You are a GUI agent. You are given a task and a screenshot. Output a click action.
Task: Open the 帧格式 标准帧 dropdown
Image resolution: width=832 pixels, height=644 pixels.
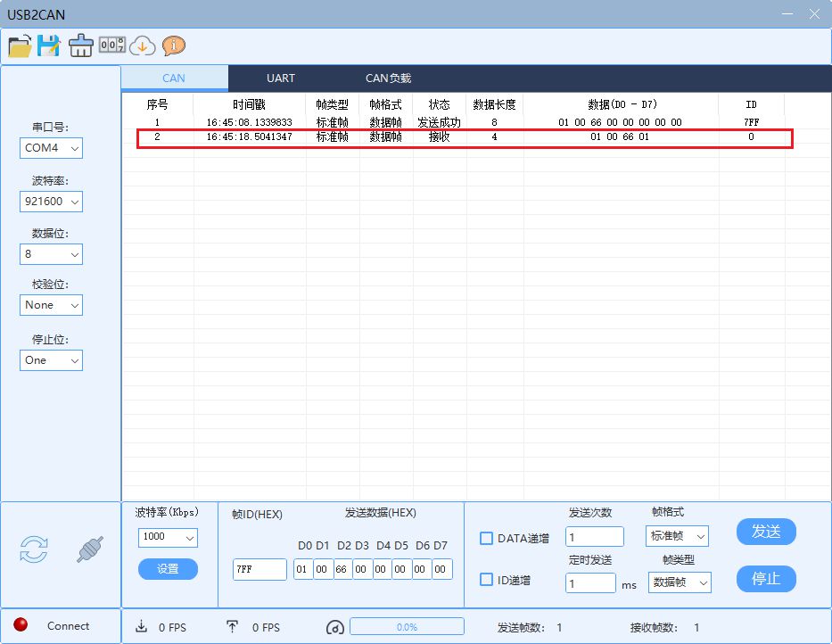tap(677, 536)
